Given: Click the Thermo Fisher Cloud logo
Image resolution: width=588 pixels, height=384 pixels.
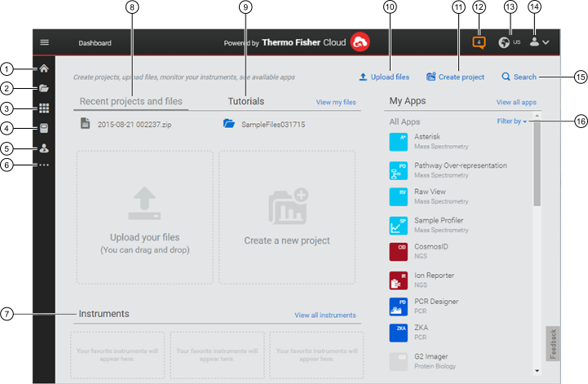Looking at the screenshot, I should [360, 42].
